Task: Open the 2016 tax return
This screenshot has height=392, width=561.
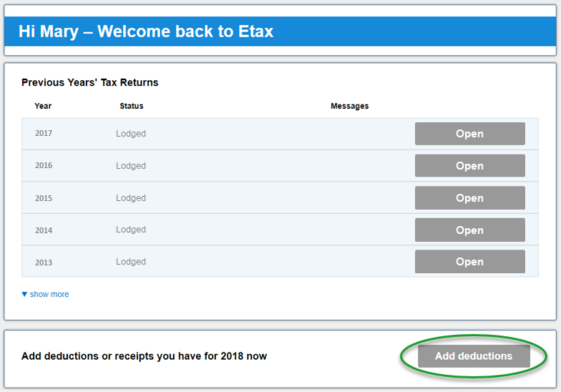Action: [x=469, y=166]
